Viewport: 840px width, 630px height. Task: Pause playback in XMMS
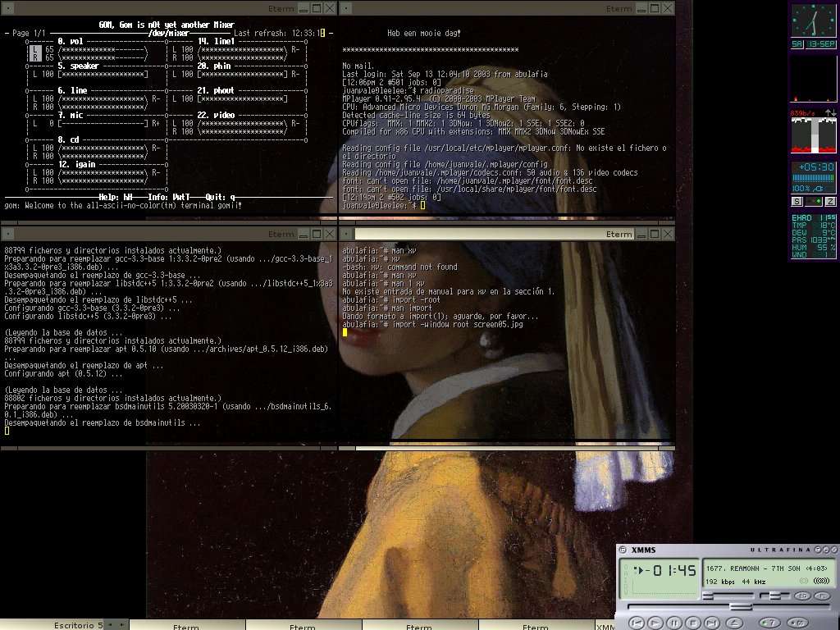(x=674, y=623)
